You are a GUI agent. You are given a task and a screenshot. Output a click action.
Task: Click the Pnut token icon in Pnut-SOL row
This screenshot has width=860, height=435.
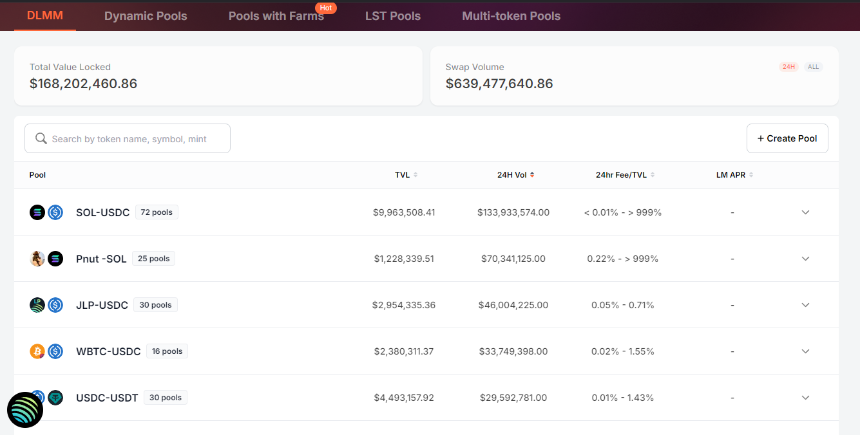coord(37,258)
